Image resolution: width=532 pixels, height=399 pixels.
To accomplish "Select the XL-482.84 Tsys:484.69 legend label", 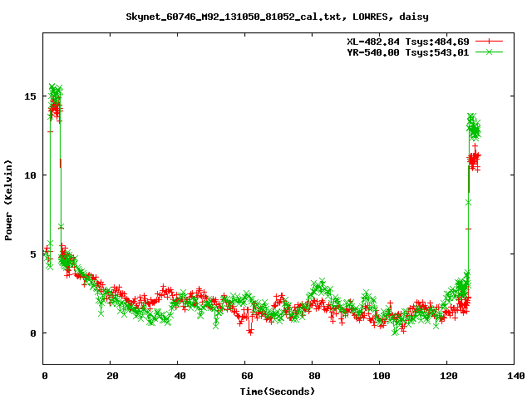I will pyautogui.click(x=408, y=42).
